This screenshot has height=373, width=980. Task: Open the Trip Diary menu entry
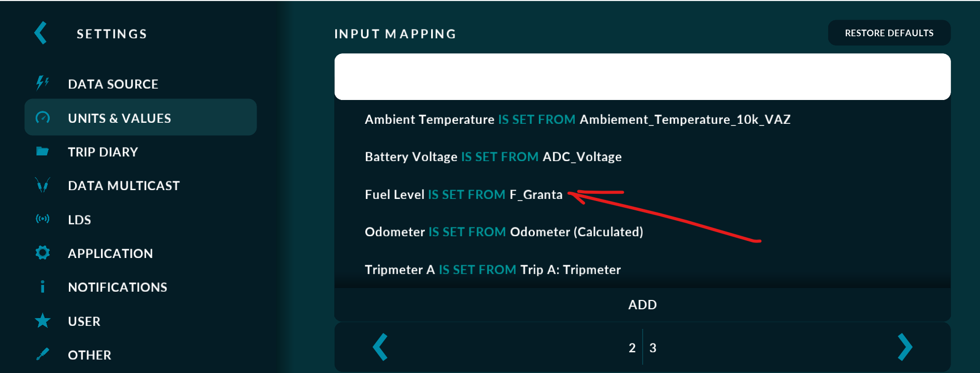tap(103, 152)
